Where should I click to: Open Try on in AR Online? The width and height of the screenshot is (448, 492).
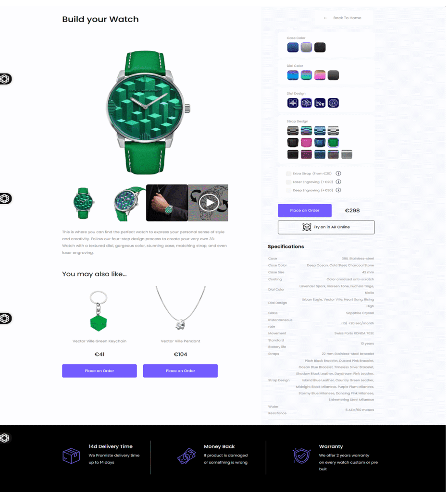click(326, 227)
